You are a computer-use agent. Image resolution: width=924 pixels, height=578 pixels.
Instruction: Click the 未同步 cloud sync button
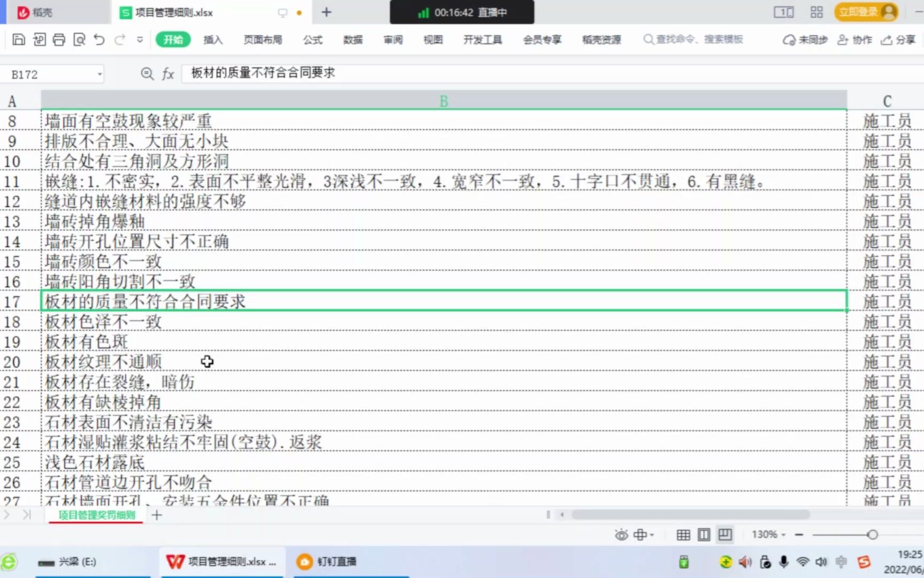805,40
